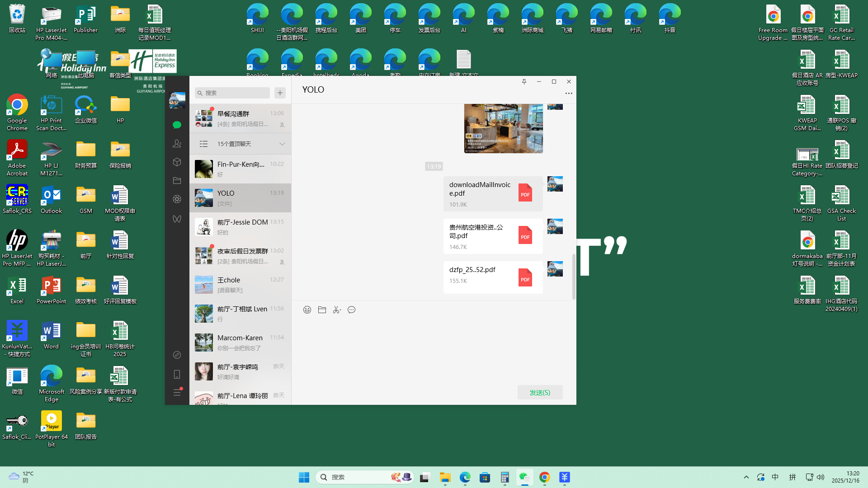Open Moments shutter icon in sidebar

[177, 199]
